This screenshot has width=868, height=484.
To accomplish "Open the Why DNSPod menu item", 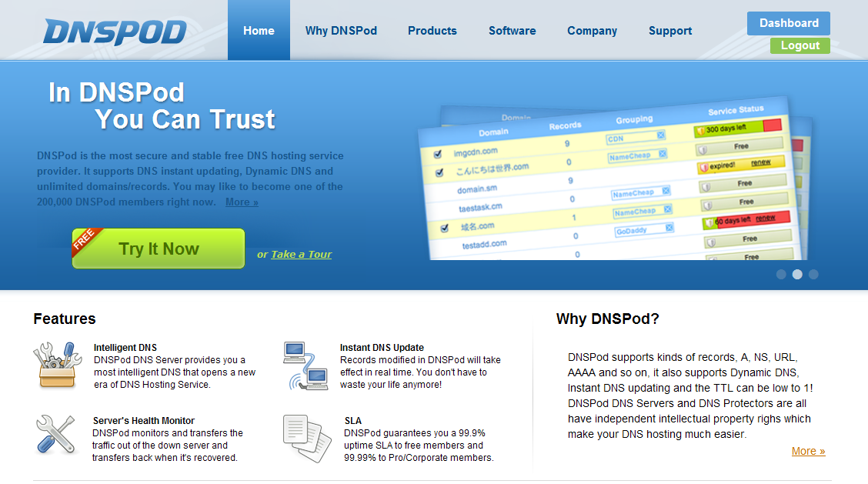I will pos(341,31).
